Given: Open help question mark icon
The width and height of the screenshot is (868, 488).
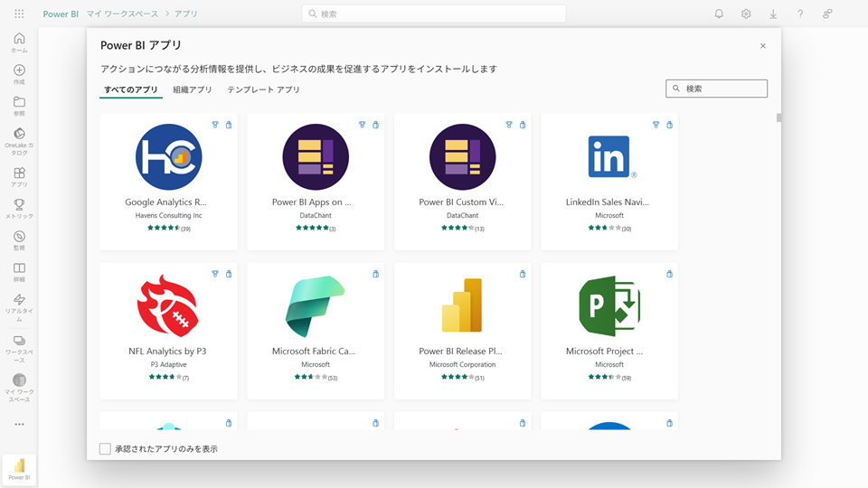Looking at the screenshot, I should click(800, 14).
